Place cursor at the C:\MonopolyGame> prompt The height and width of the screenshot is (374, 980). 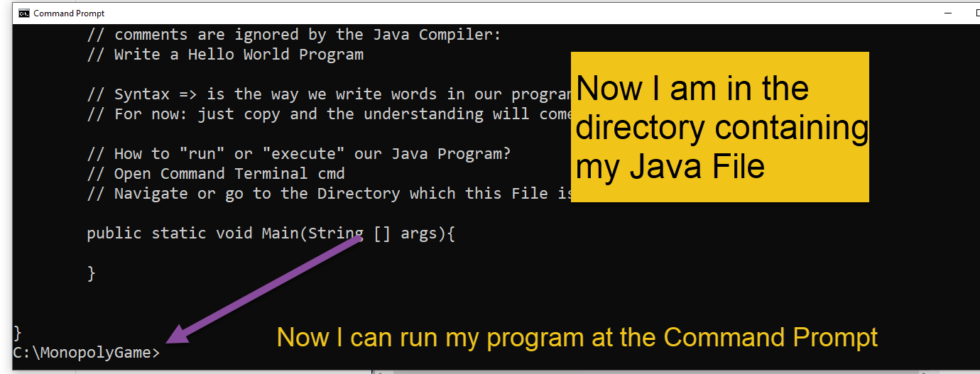(x=87, y=352)
